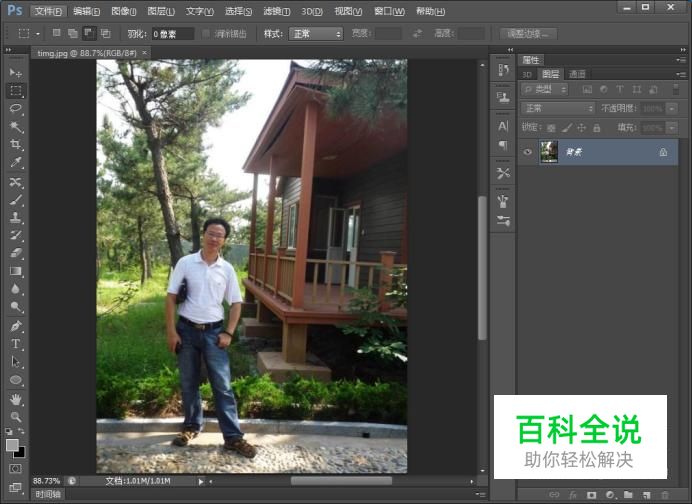Toggle lock position
The image size is (692, 504).
pyautogui.click(x=582, y=128)
